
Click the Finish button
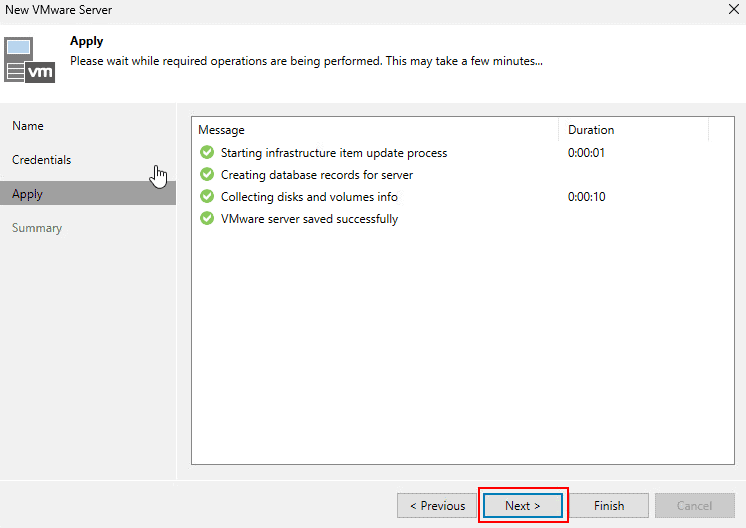click(x=609, y=506)
